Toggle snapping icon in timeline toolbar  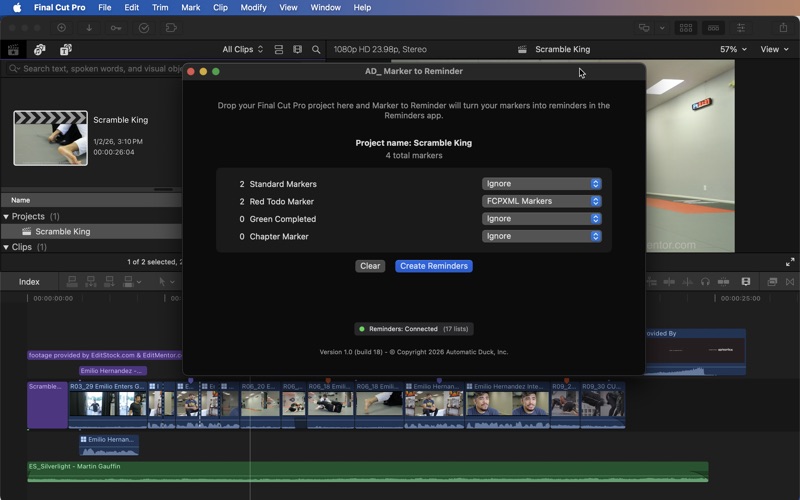tap(723, 282)
